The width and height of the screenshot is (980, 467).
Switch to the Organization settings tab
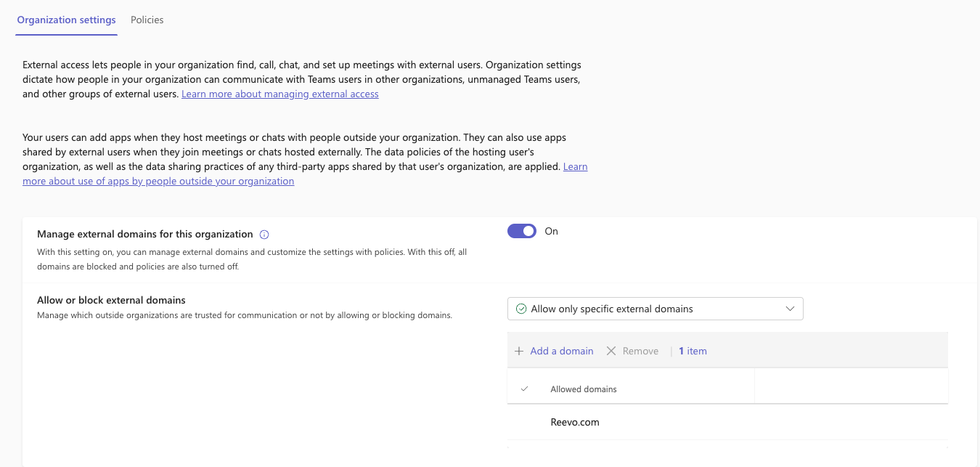pos(66,20)
